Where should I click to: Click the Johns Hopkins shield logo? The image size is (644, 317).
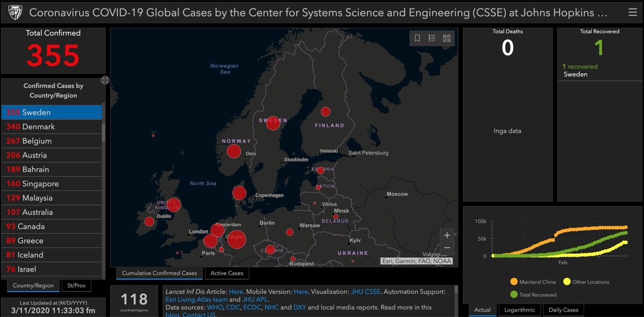[15, 12]
